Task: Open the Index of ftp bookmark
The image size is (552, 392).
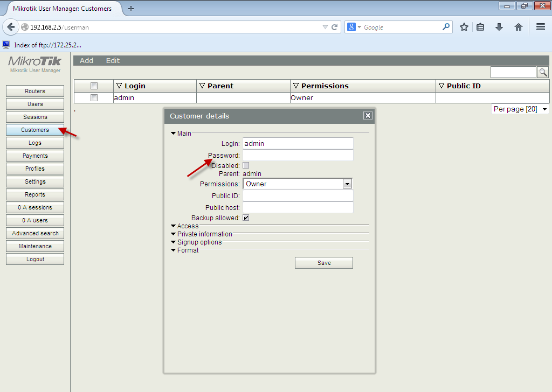Action: (42, 45)
